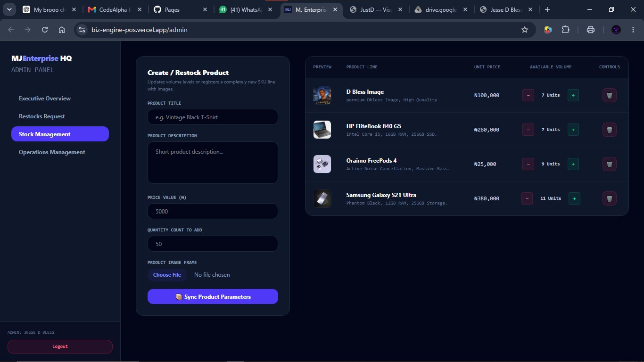Bookmark this page with the star icon
This screenshot has height=362, width=644.
(525, 30)
